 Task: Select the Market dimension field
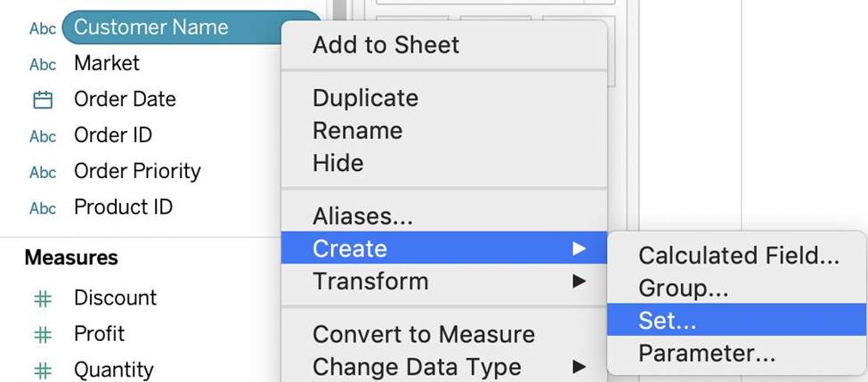tap(106, 63)
